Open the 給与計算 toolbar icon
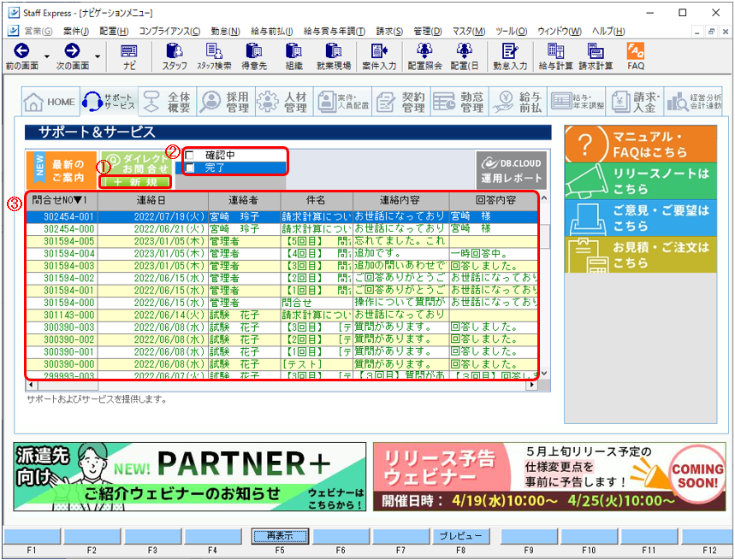Viewport: 735px width, 560px height. tap(556, 57)
